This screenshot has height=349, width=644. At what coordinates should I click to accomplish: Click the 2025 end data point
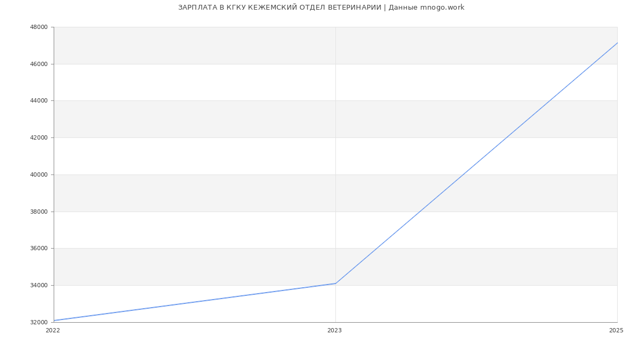pyautogui.click(x=617, y=43)
